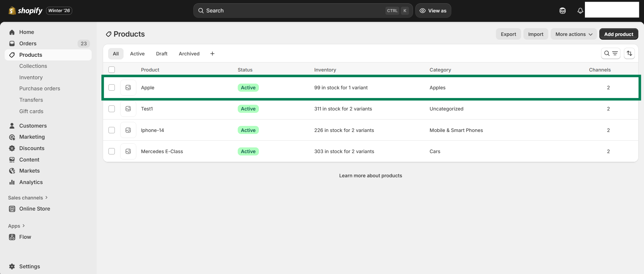Switch to the Archived tab
Viewport: 644px width, 274px height.
[x=189, y=54]
